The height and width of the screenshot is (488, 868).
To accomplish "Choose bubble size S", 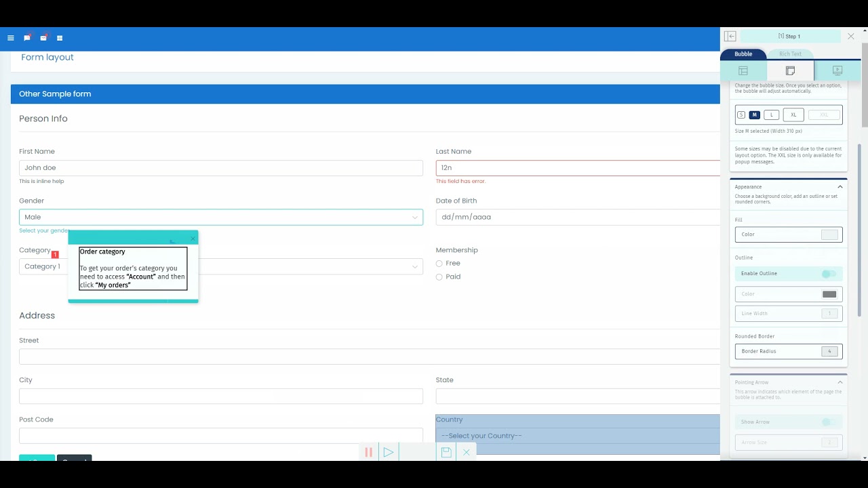I will tap(741, 115).
